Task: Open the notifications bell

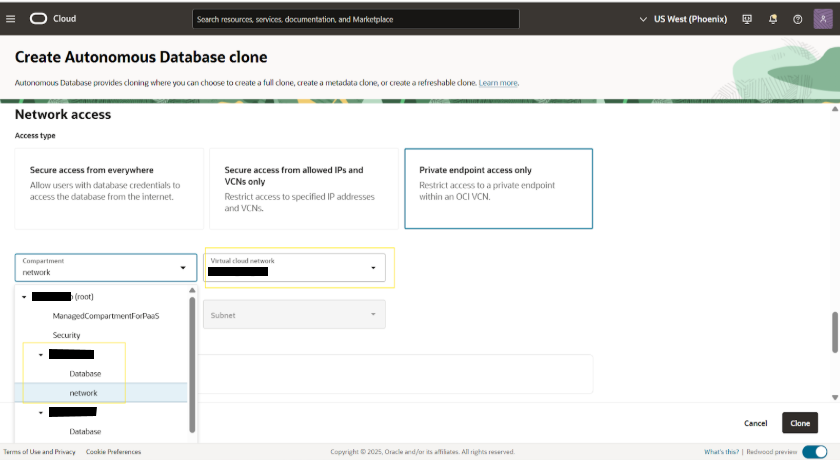Action: [772, 18]
